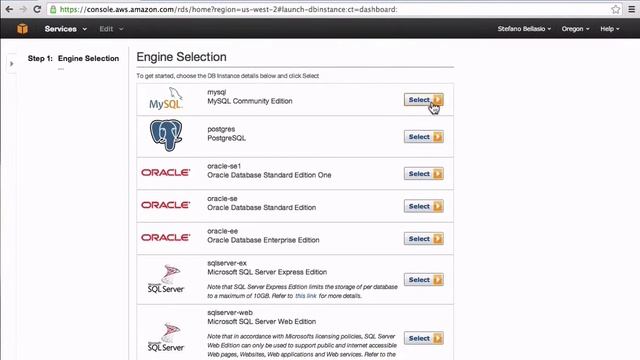Go back using browser back arrow
The image size is (640, 360).
tap(9, 9)
